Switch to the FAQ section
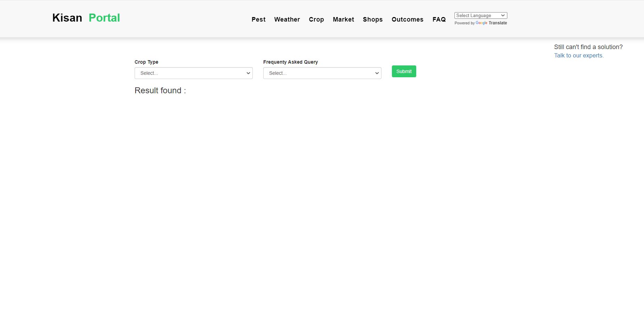Screen dimensions: 644x325 (x=439, y=19)
